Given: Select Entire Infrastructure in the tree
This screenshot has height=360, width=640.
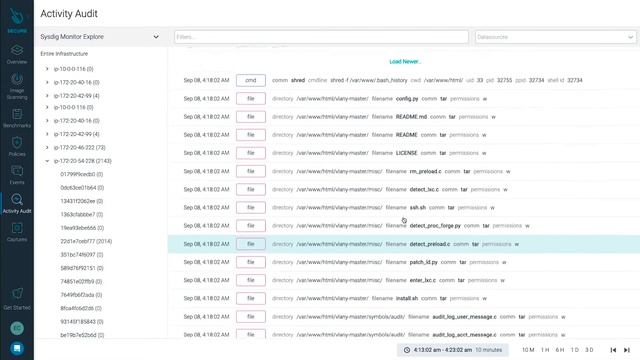Looking at the screenshot, I should (64, 54).
